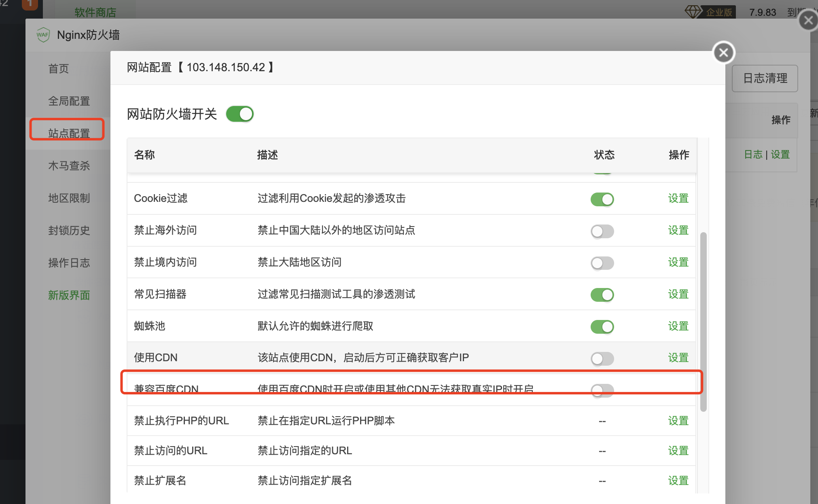This screenshot has height=504, width=818.
Task: Enable the 禁止海外访问 switch
Action: pos(602,231)
